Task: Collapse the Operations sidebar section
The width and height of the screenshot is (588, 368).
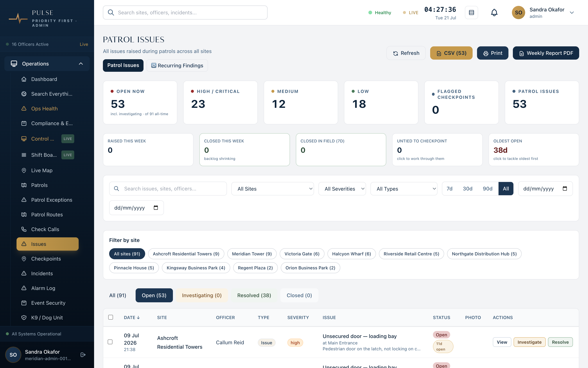Action: [47, 64]
